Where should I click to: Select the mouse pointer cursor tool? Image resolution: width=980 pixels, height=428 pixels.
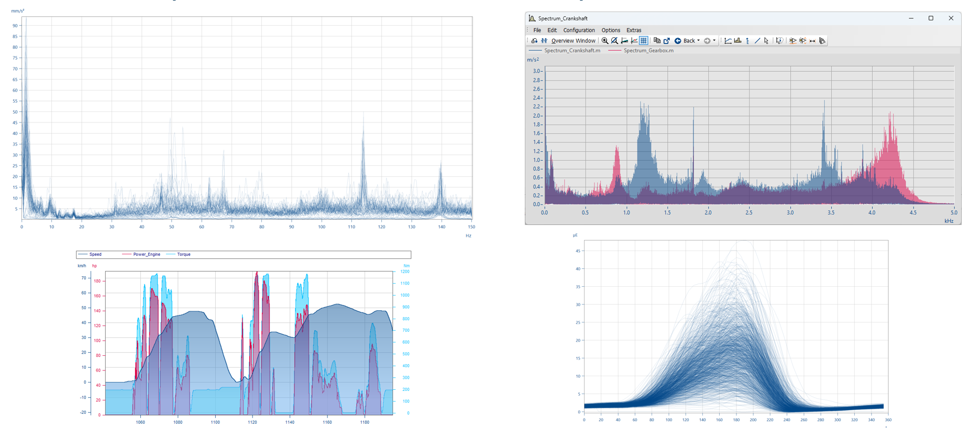tap(766, 41)
